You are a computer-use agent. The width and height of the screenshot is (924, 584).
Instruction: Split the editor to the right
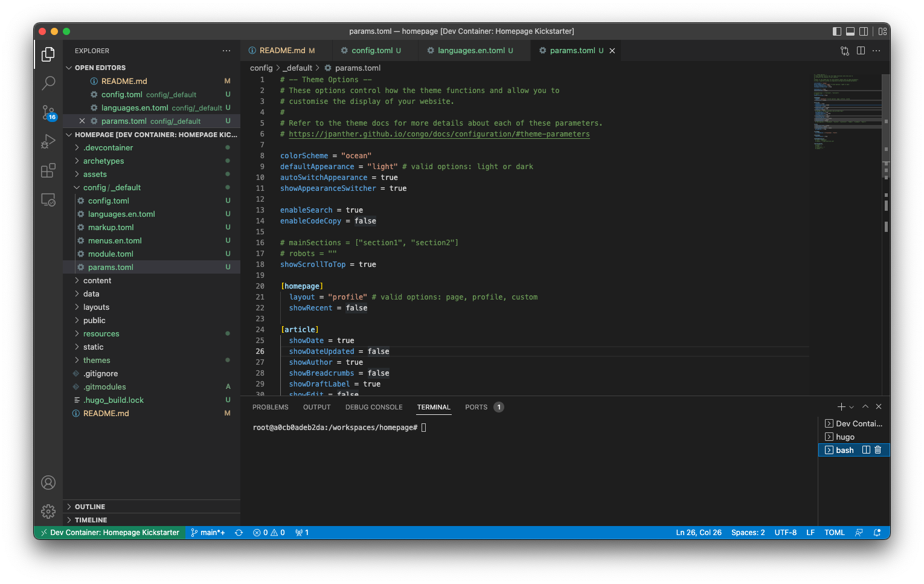861,51
